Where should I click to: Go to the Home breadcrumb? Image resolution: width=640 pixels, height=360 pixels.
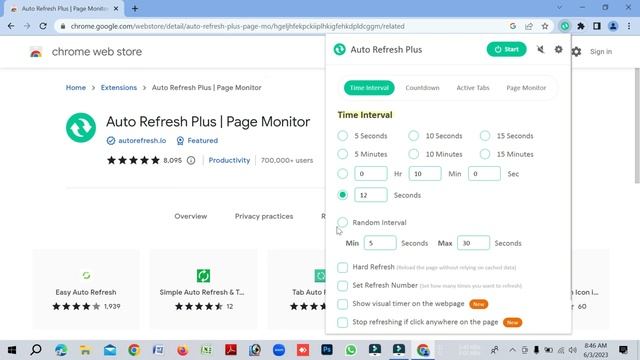point(76,87)
